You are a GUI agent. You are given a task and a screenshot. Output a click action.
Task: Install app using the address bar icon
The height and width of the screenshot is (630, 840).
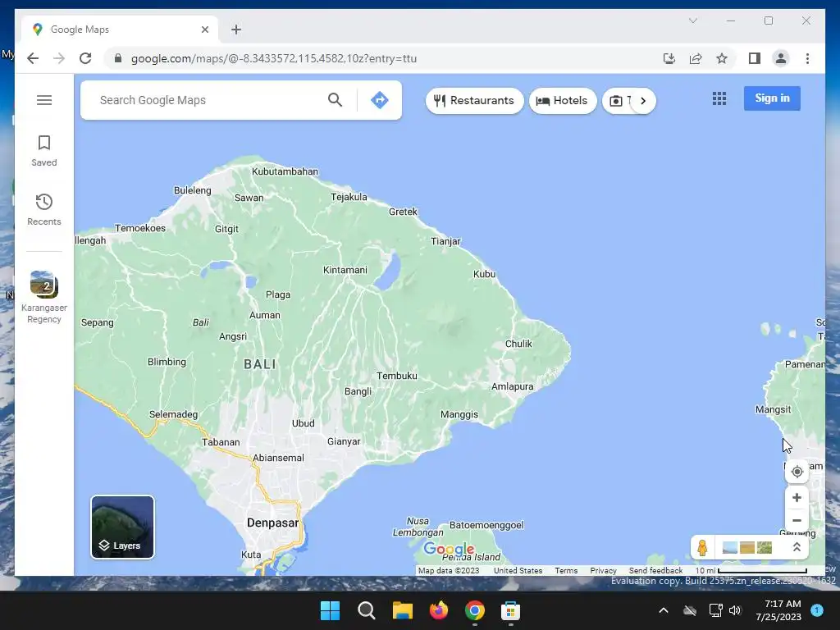[x=669, y=58]
